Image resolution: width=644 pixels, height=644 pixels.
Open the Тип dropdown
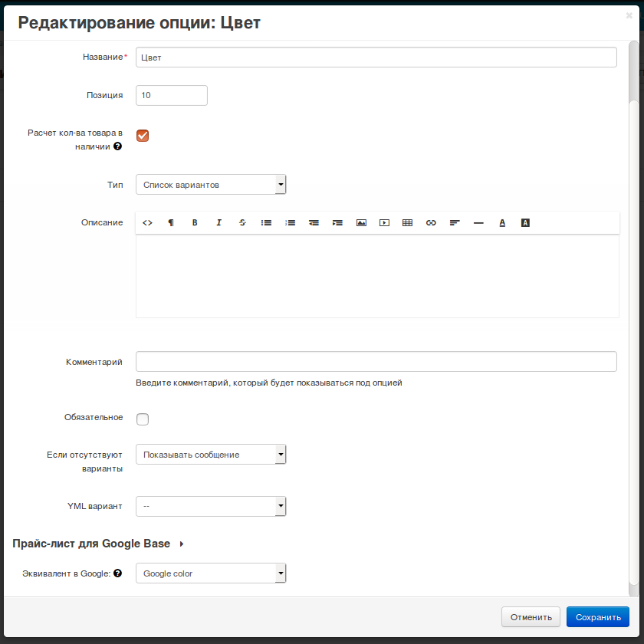[x=211, y=185]
